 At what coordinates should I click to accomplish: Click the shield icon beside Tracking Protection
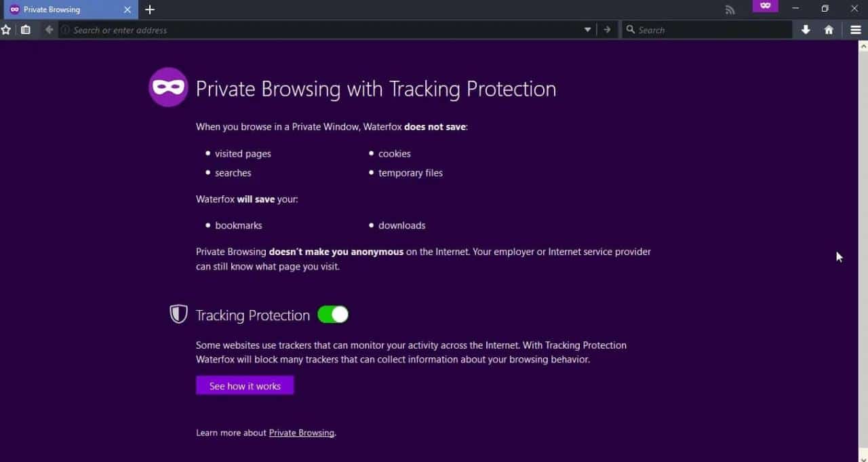click(x=178, y=313)
